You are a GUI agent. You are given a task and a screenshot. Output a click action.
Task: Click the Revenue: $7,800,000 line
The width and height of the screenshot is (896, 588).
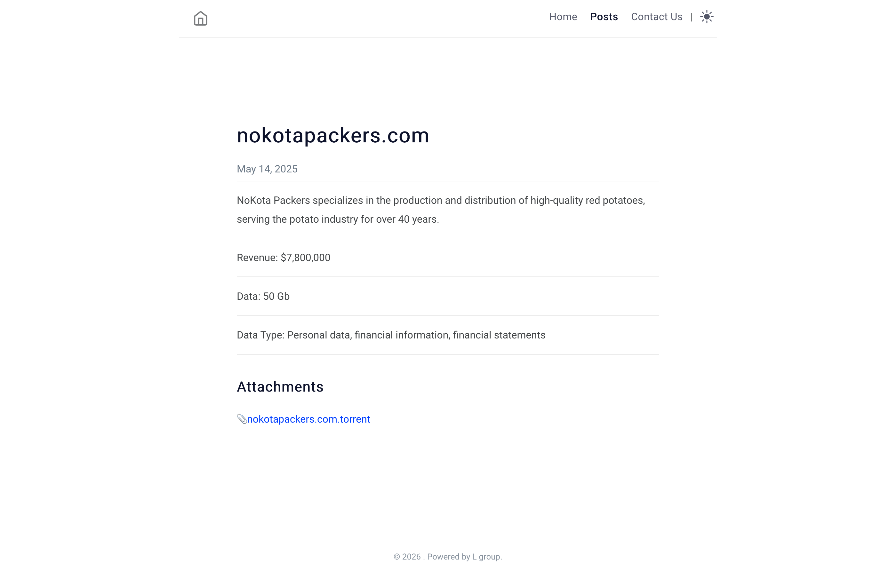click(284, 258)
